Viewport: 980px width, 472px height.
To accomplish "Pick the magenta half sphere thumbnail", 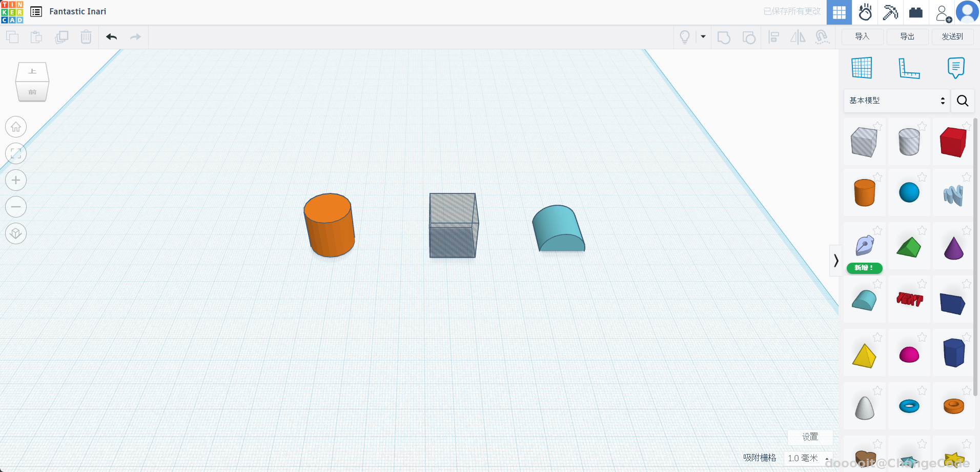I will pyautogui.click(x=909, y=355).
